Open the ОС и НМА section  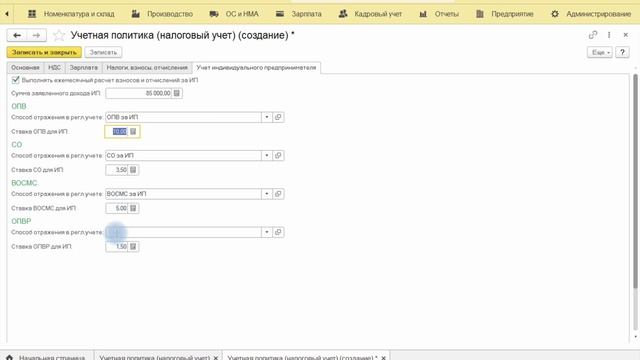pyautogui.click(x=234, y=14)
